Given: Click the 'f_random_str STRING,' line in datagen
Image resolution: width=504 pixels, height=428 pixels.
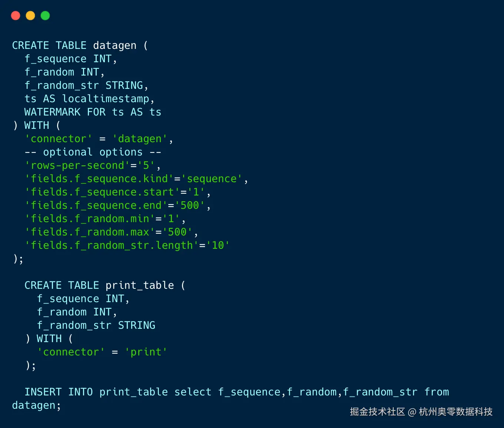Looking at the screenshot, I should coord(86,86).
